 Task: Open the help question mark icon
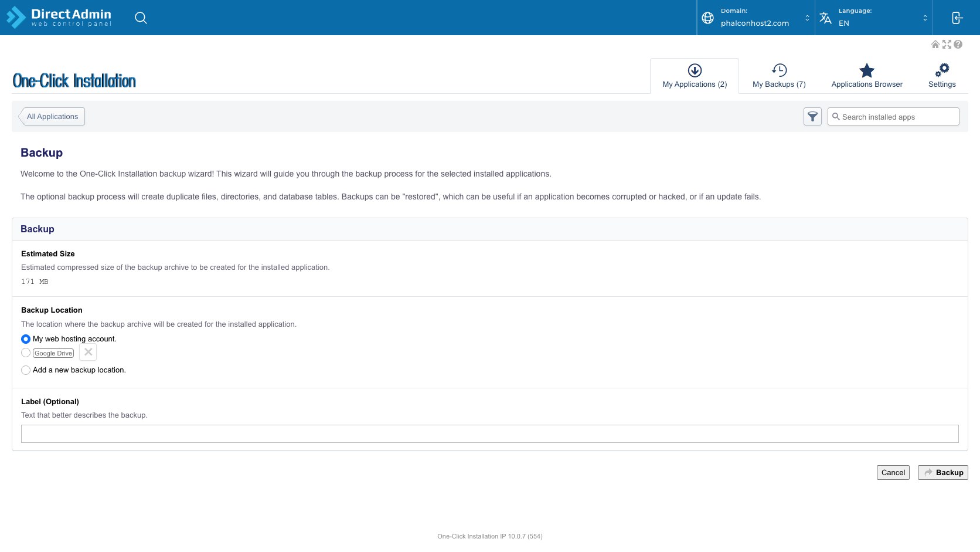(958, 45)
